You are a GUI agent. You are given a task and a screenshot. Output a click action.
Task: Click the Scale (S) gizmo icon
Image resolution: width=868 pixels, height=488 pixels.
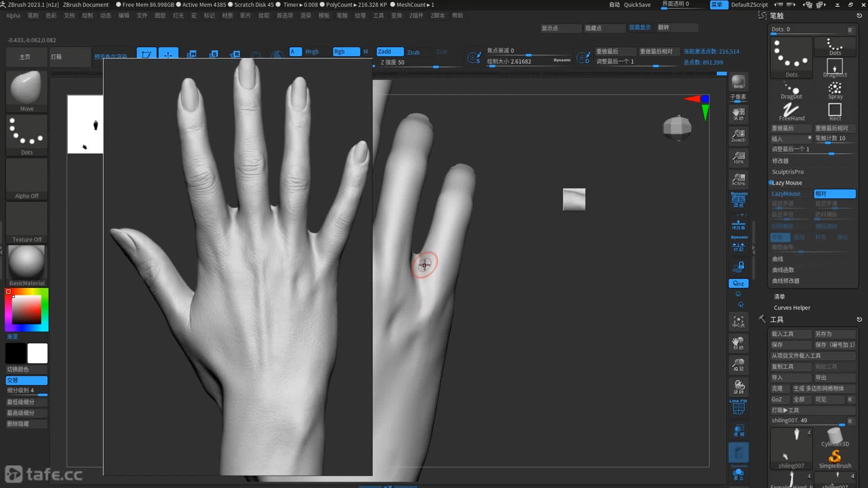[213, 54]
